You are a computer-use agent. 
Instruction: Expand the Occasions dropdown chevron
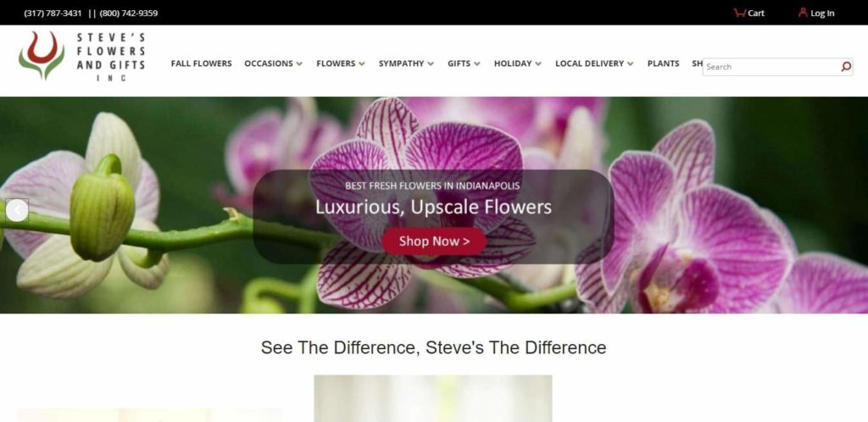click(299, 64)
